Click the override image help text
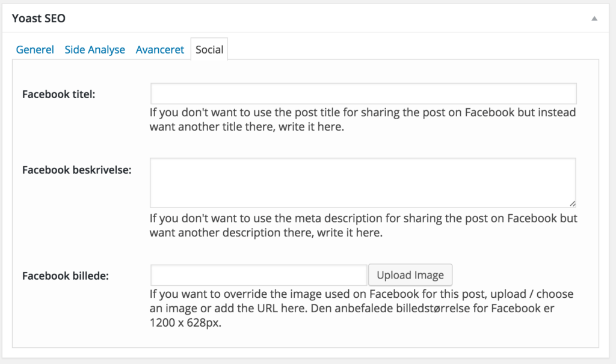This screenshot has width=616, height=364. pos(362,308)
